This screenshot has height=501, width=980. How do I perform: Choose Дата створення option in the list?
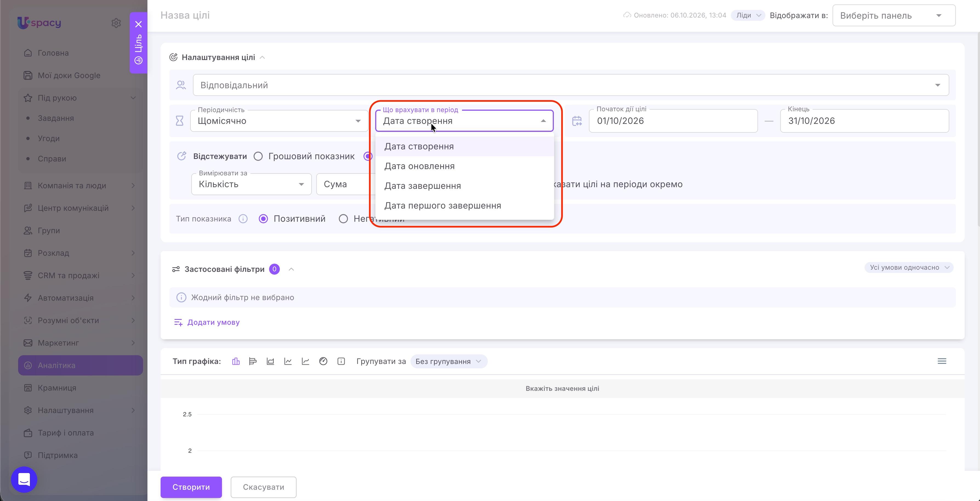465,146
